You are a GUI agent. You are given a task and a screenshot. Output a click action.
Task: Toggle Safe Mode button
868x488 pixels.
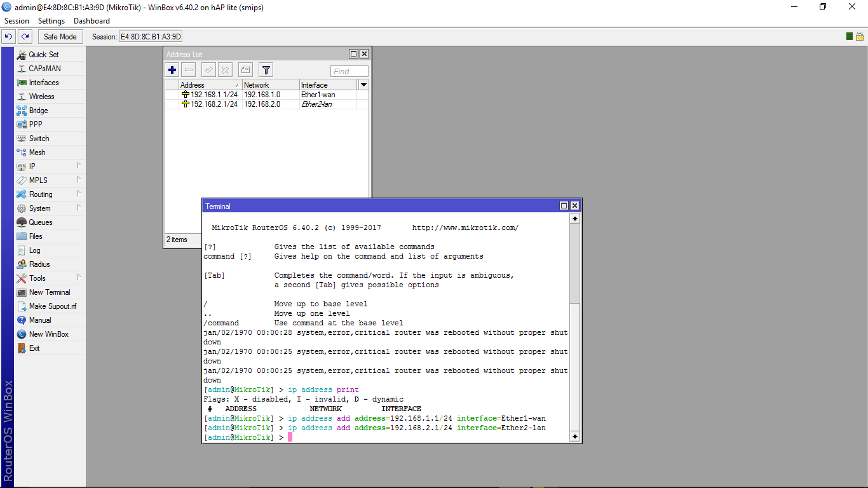pyautogui.click(x=60, y=36)
